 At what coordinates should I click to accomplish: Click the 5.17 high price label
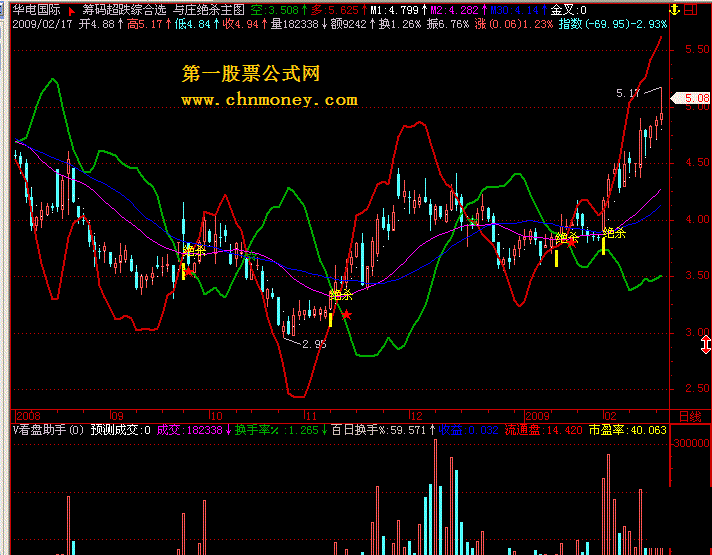628,94
